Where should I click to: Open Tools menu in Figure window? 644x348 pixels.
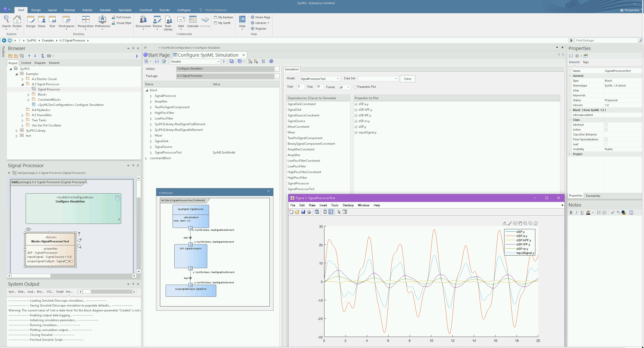click(x=334, y=205)
